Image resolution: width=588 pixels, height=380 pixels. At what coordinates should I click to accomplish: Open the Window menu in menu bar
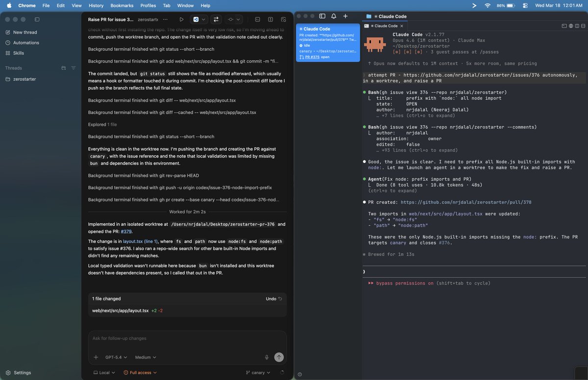(185, 5)
